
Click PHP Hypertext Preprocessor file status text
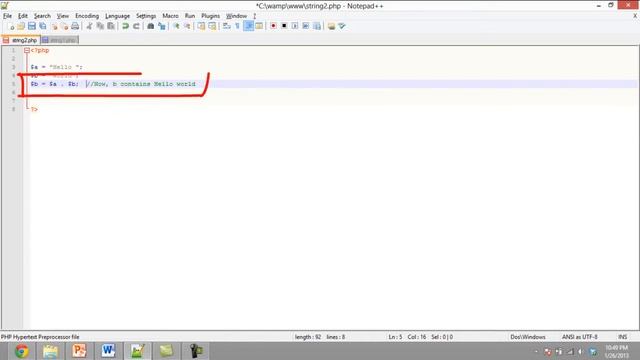[x=40, y=337]
